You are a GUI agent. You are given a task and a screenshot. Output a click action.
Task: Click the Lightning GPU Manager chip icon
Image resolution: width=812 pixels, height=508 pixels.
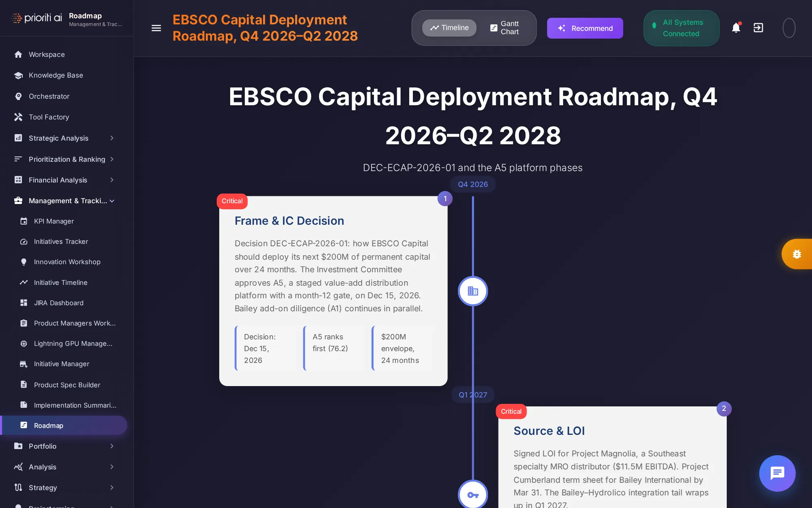coord(24,343)
